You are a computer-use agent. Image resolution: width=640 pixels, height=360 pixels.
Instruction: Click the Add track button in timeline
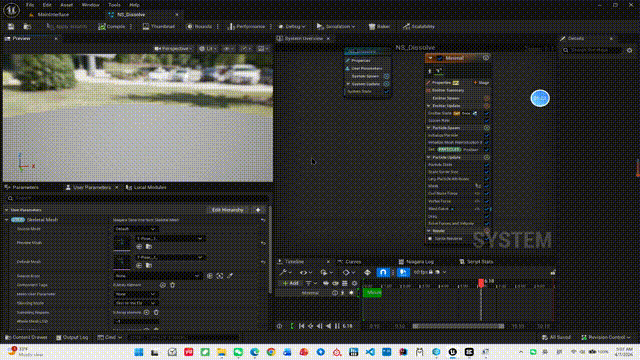click(290, 283)
